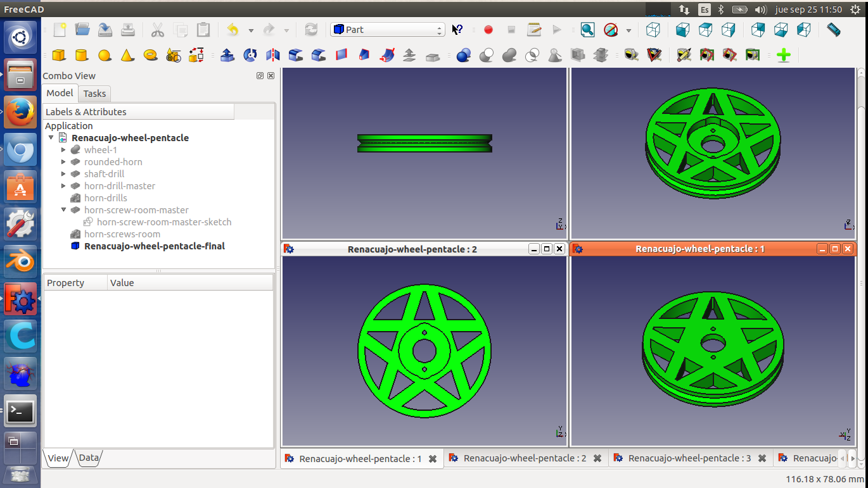Launch Firefox from the Ubuntu launcher

tap(20, 113)
